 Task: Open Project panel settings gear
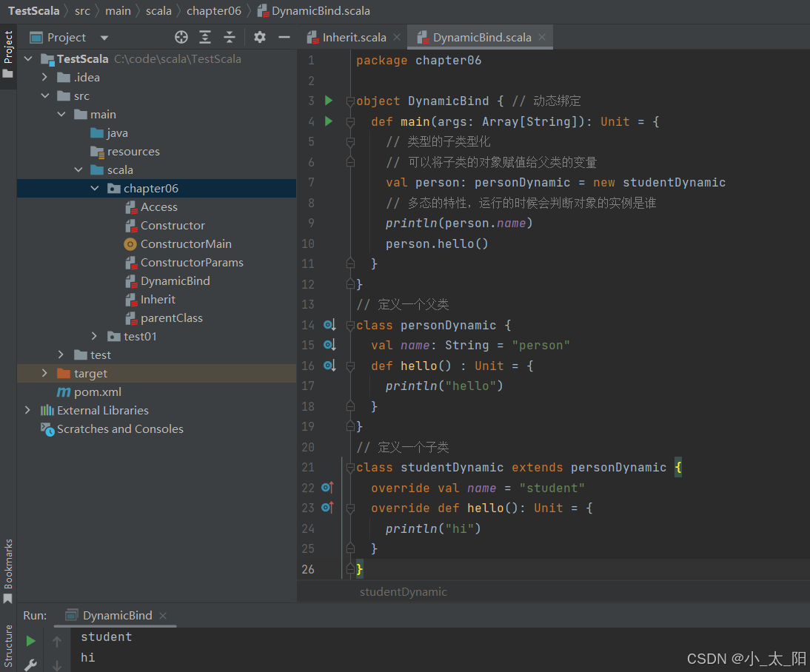(x=260, y=37)
